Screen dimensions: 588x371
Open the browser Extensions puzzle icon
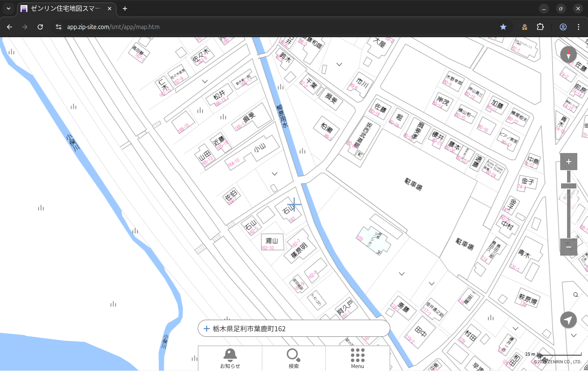point(540,27)
